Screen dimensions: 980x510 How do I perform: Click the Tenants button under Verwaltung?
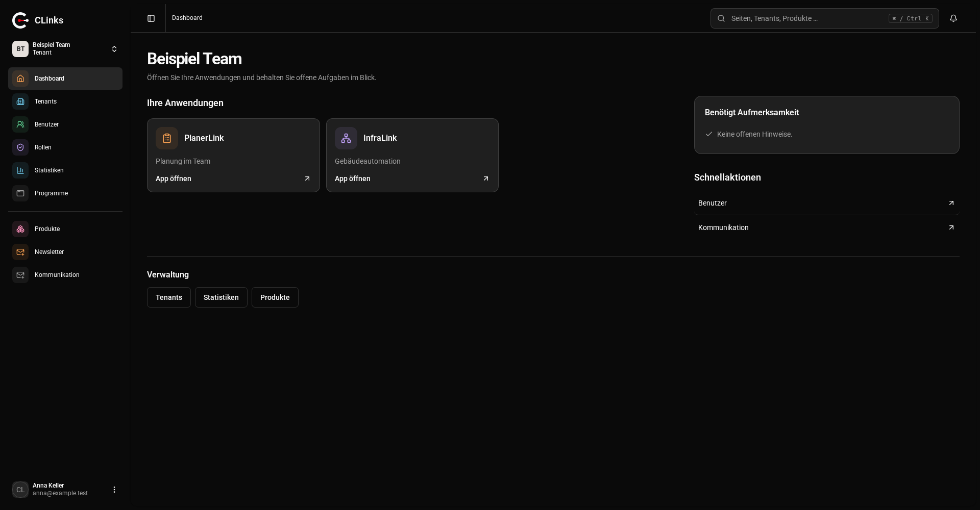pos(169,297)
